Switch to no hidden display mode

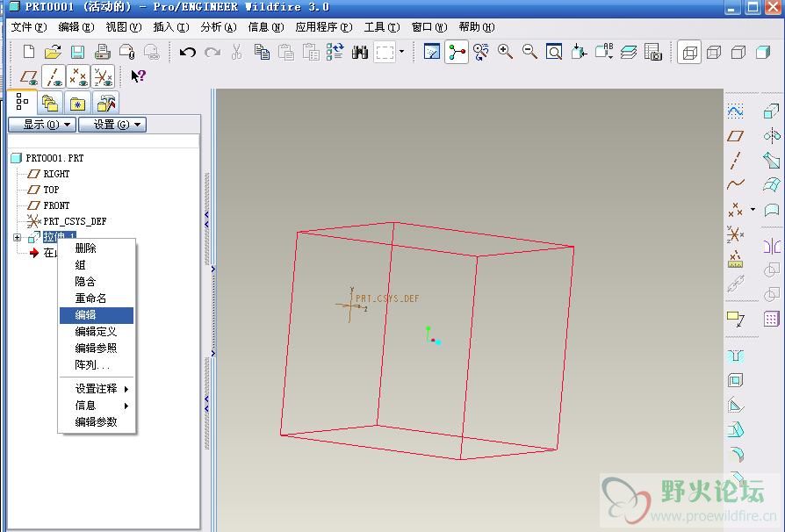(738, 52)
